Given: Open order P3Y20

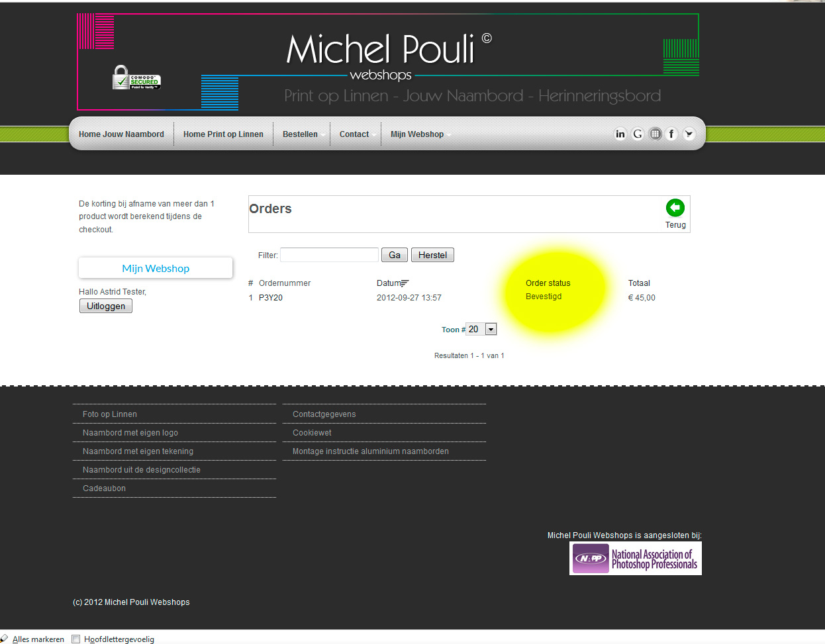Looking at the screenshot, I should tap(271, 298).
